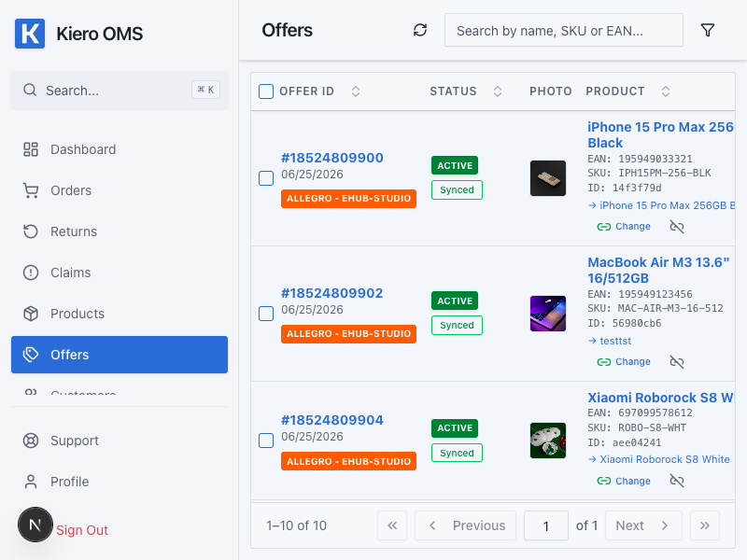The width and height of the screenshot is (747, 560).
Task: Open Claims in sidebar
Action: (x=120, y=273)
